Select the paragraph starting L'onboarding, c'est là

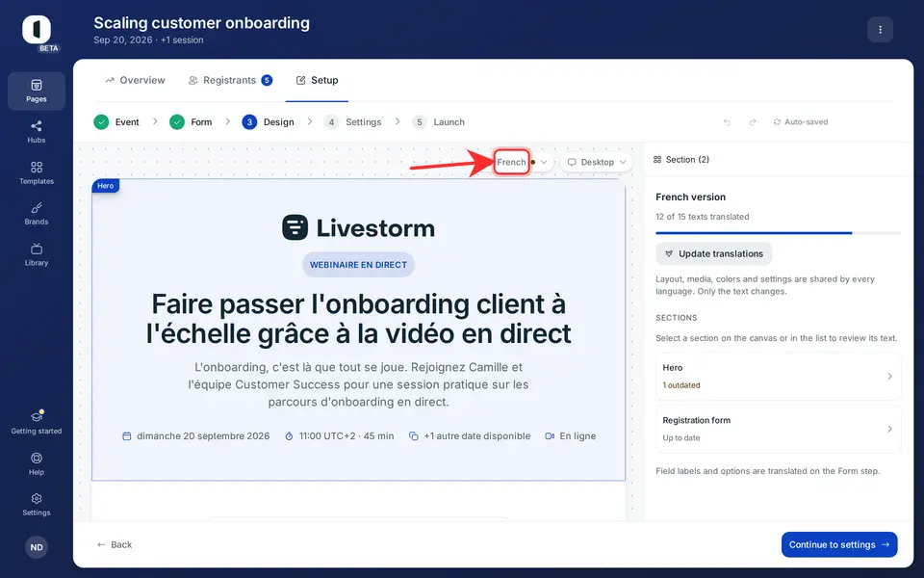pyautogui.click(x=358, y=384)
